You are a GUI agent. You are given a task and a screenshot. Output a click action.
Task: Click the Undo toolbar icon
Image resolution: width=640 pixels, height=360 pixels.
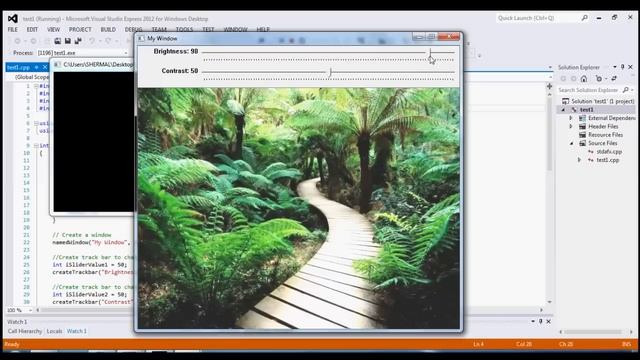click(x=92, y=40)
